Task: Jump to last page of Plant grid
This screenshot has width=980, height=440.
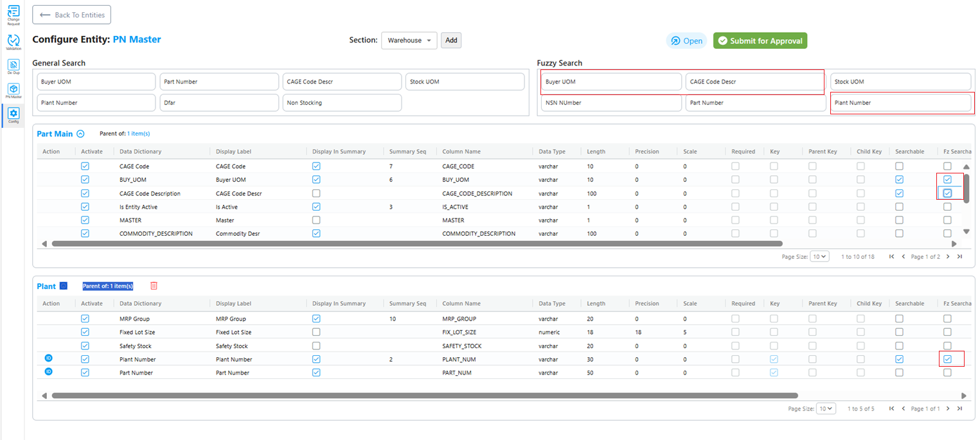Action: click(959, 409)
